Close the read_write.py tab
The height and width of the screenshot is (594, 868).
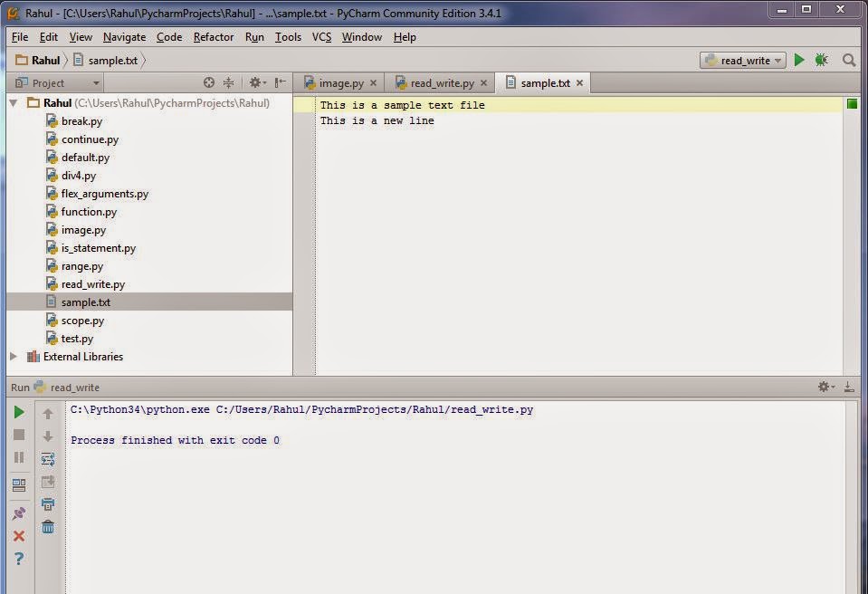point(483,83)
